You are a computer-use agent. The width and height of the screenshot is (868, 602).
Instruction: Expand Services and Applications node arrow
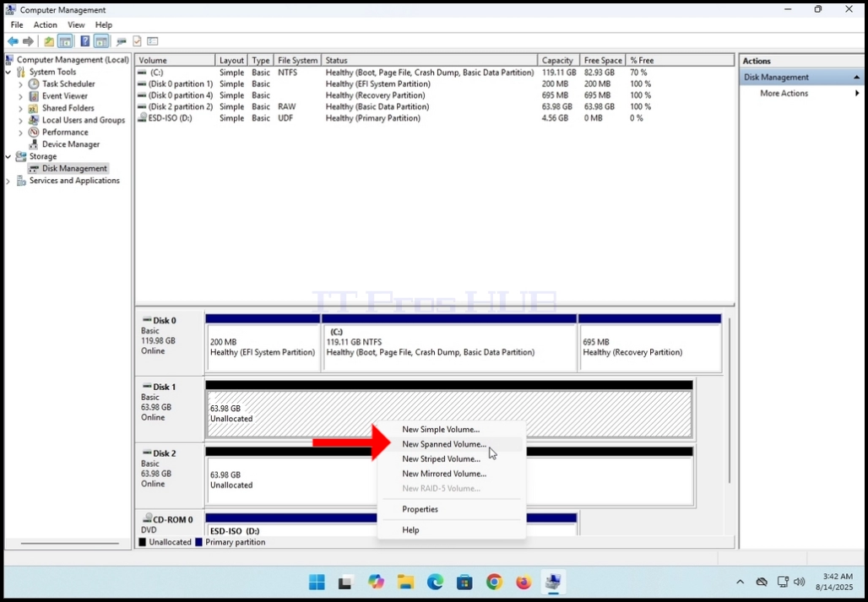8,181
